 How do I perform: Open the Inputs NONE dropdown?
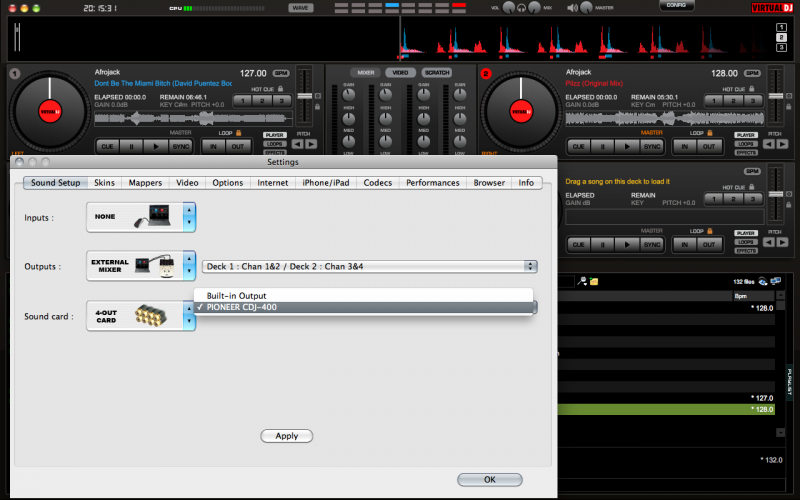pyautogui.click(x=141, y=217)
